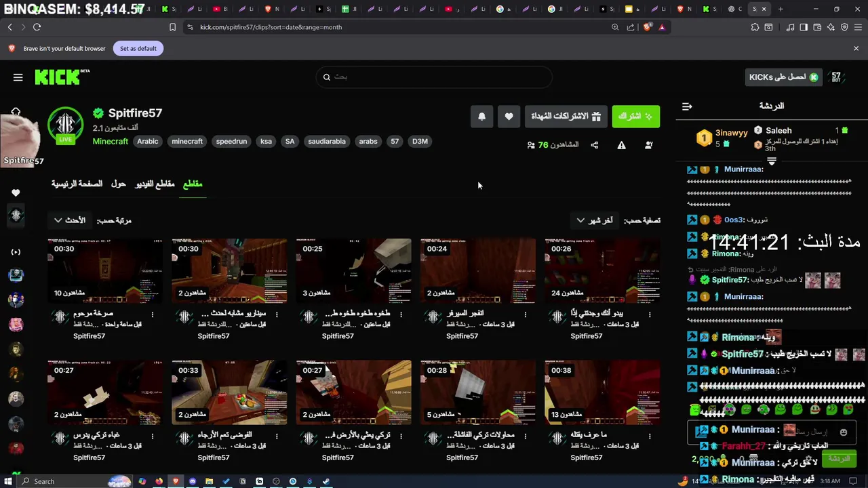Image resolution: width=868 pixels, height=488 pixels.
Task: Open Brave VPN shield icon
Action: (x=844, y=27)
